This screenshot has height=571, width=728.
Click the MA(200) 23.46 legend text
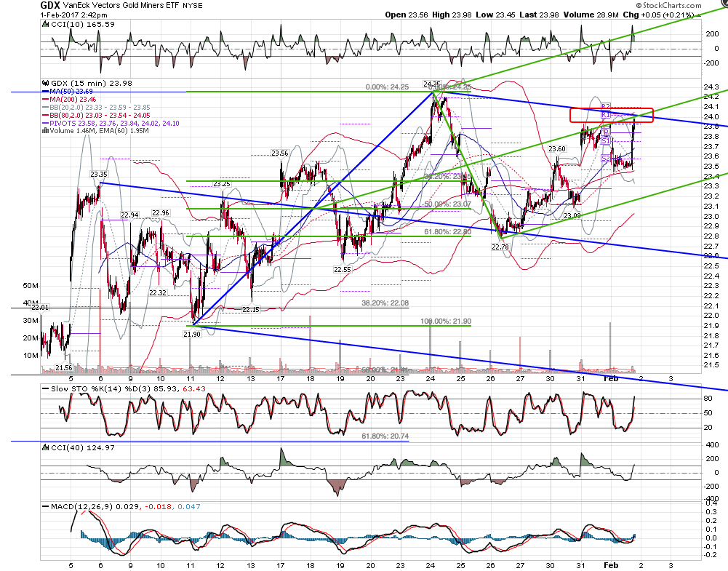pos(73,100)
